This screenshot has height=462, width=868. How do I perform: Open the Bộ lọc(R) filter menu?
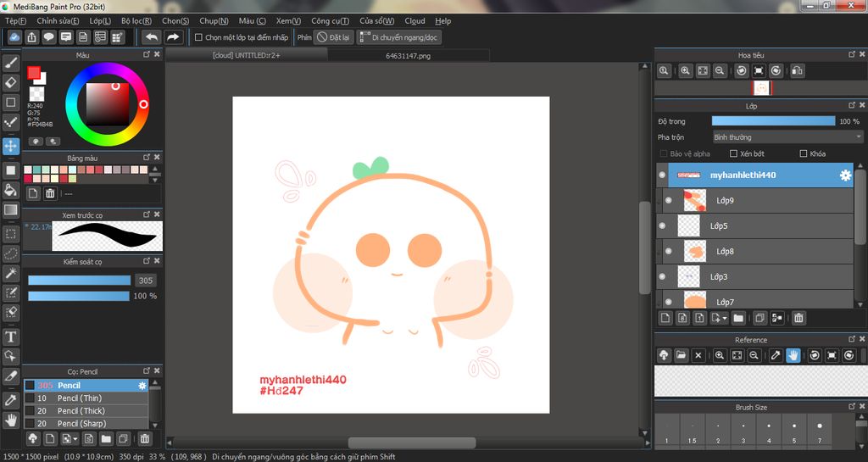pos(136,21)
